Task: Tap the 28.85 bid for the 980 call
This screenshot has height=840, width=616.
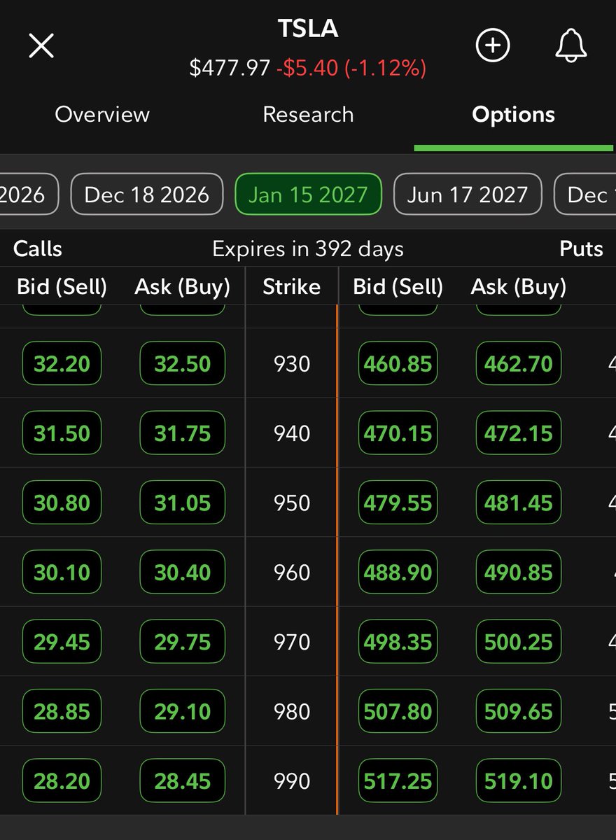Action: 62,711
